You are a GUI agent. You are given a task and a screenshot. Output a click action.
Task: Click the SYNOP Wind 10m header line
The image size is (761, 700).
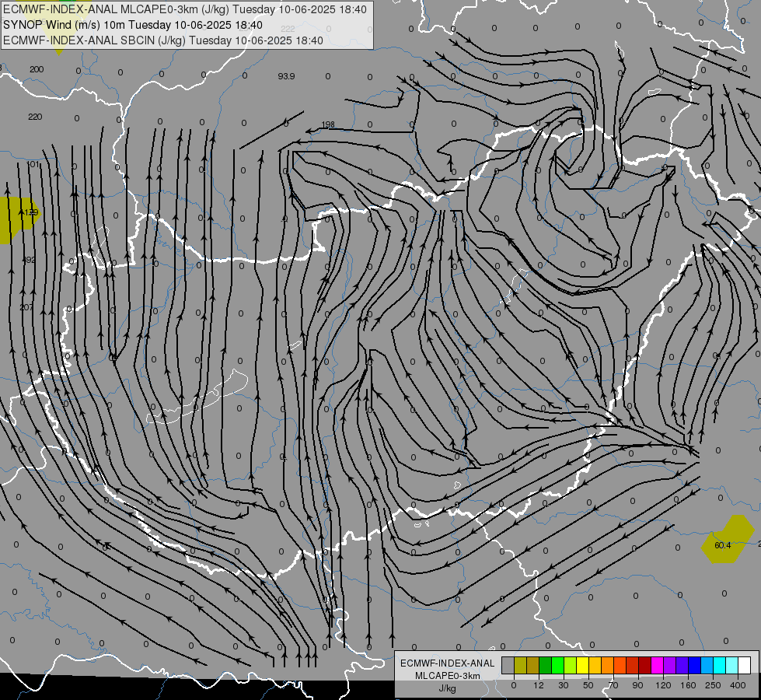(x=133, y=25)
